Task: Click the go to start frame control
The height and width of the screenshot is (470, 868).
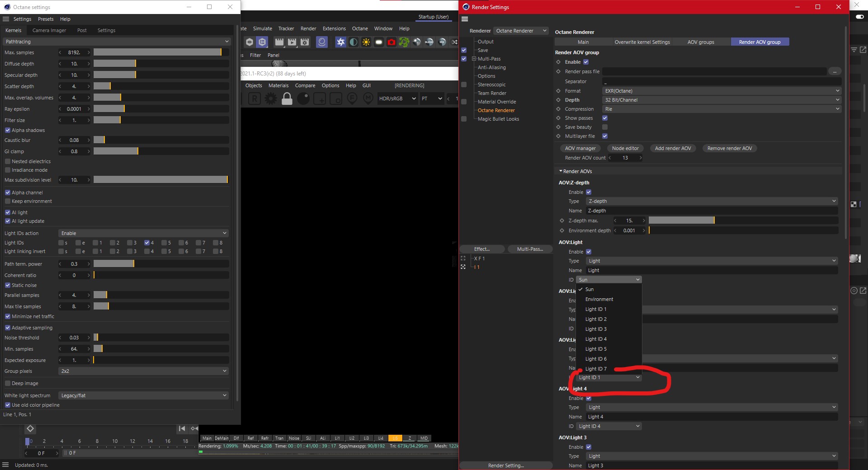Action: [182, 428]
